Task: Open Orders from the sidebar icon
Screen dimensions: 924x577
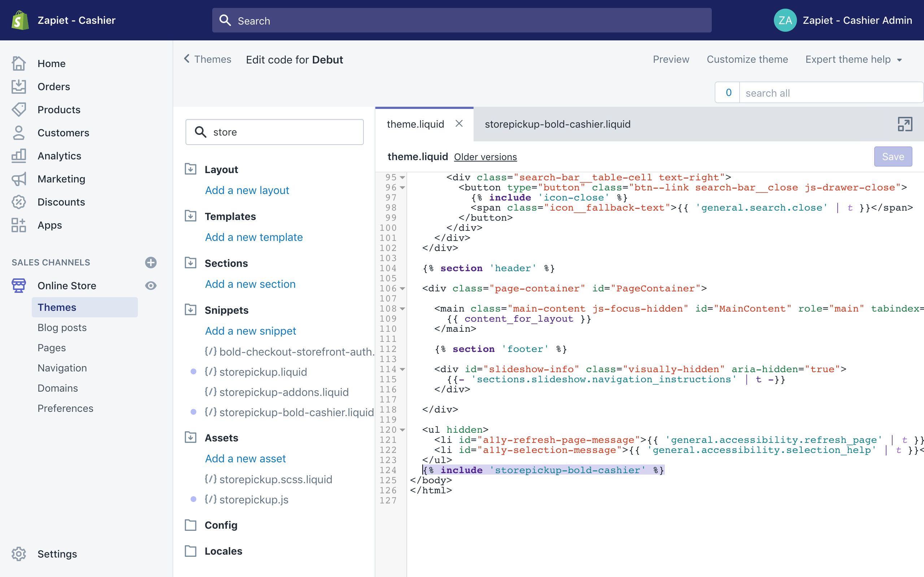Action: point(19,87)
